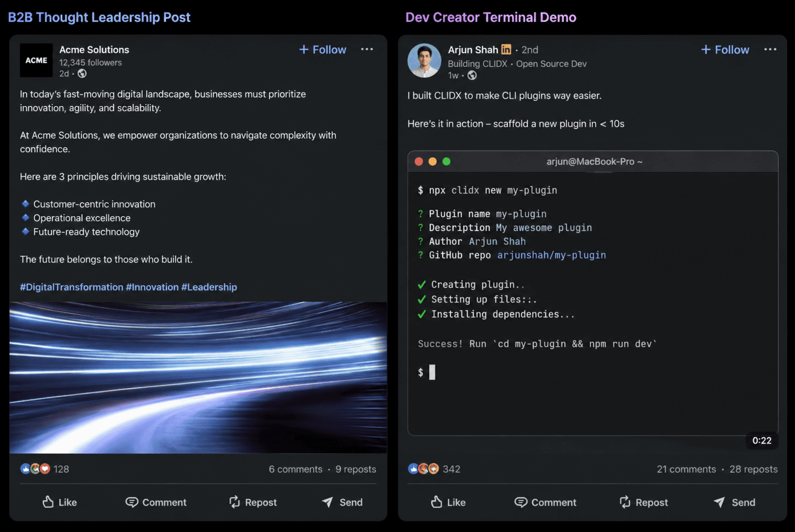Open Arjun Shah's profile photo
Image resolution: width=795 pixels, height=532 pixels.
424,60
